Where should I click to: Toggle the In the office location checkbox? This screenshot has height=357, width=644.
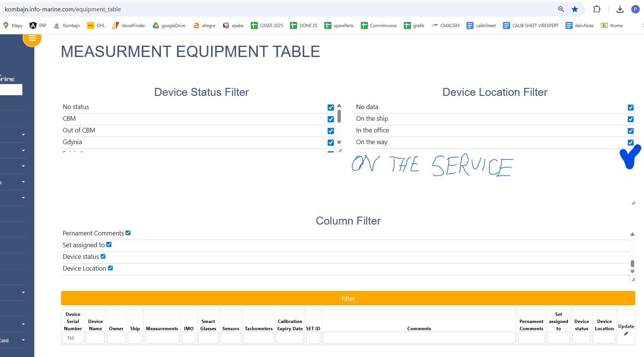[630, 131]
